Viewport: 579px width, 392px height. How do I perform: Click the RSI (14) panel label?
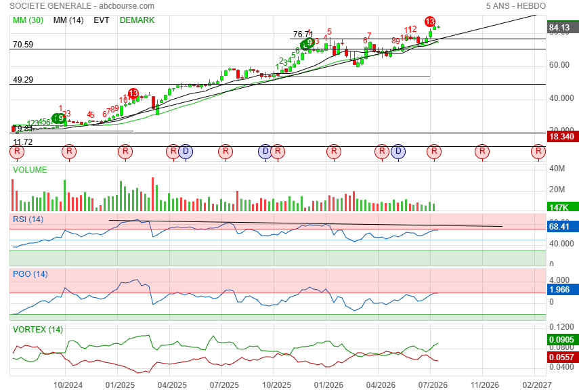pyautogui.click(x=28, y=219)
